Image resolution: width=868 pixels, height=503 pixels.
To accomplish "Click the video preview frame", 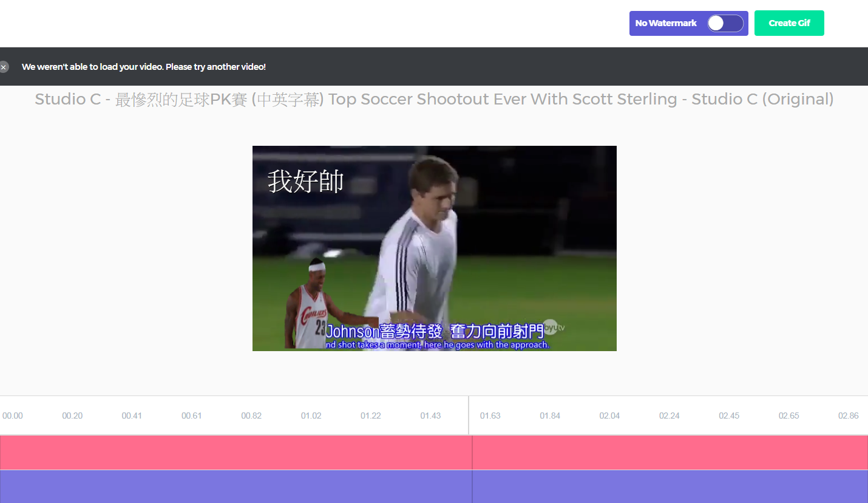I will point(435,248).
